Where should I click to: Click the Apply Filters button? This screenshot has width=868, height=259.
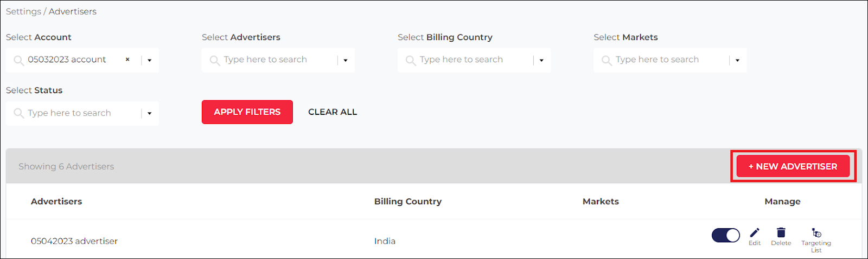[247, 112]
